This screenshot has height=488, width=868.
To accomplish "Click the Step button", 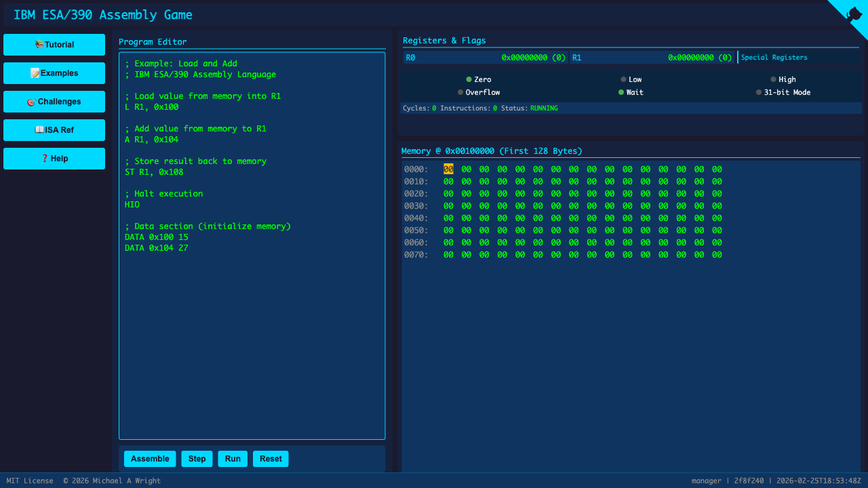I will pyautogui.click(x=197, y=459).
